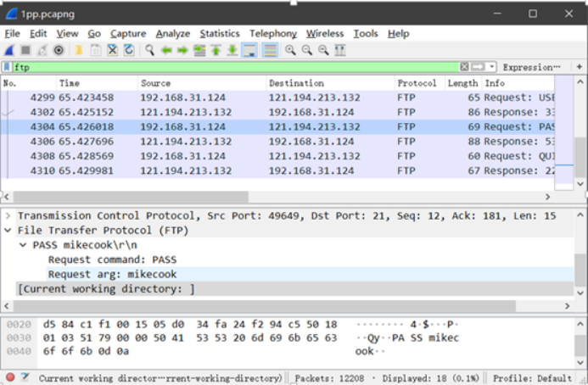The width and height of the screenshot is (588, 385).
Task: Jump to first packet icon
Action: pos(216,50)
